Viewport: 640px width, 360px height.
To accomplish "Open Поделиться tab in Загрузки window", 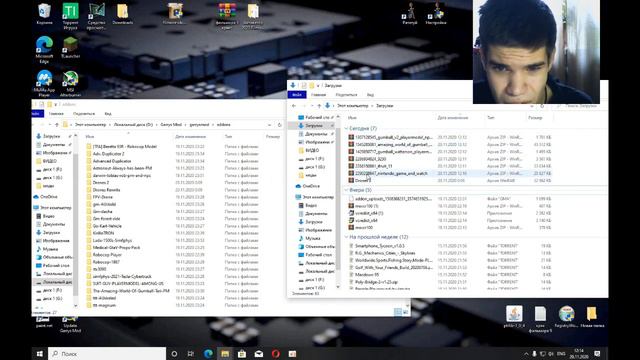I will coord(346,95).
